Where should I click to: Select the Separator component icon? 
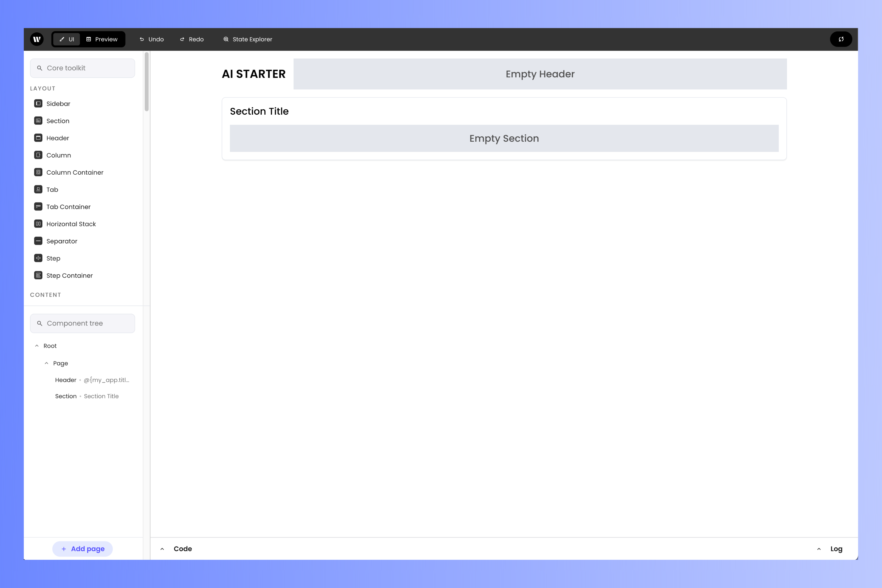coord(38,241)
